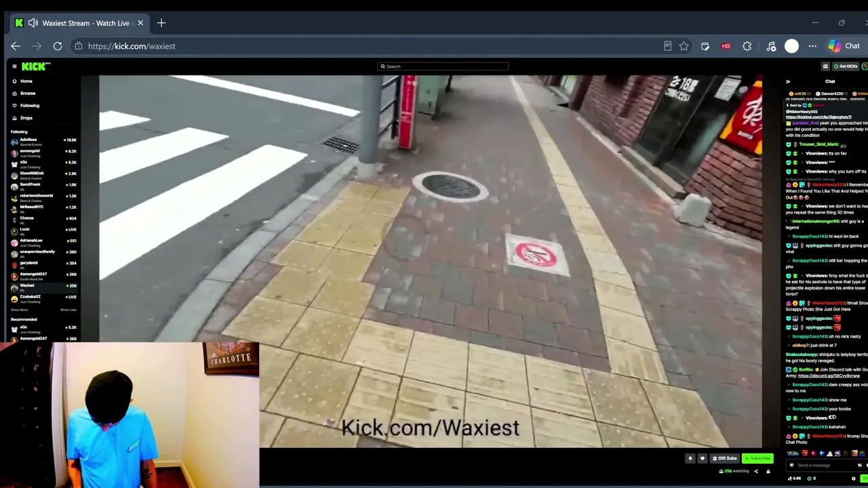Select Waxiest in the Following list

(x=43, y=287)
